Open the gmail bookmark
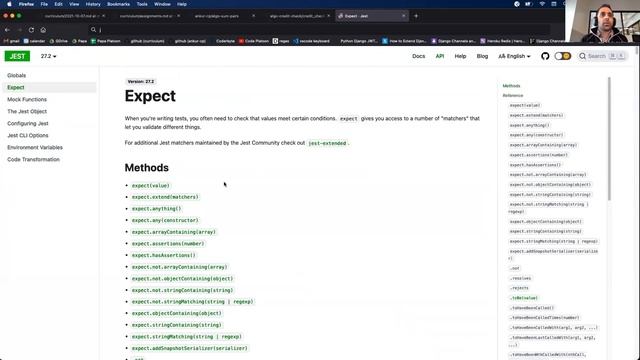The image size is (640, 360). [11, 41]
